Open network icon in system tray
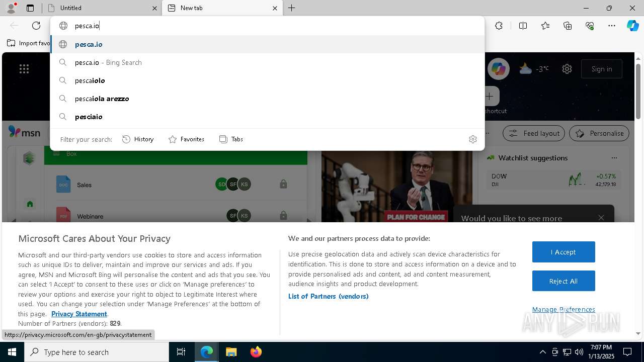This screenshot has height=362, width=644. coord(567,352)
